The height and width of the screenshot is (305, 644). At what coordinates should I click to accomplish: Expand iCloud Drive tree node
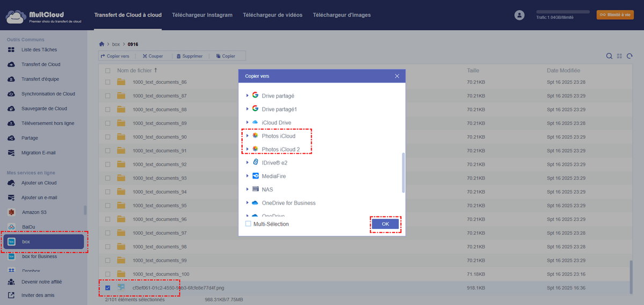[247, 122]
